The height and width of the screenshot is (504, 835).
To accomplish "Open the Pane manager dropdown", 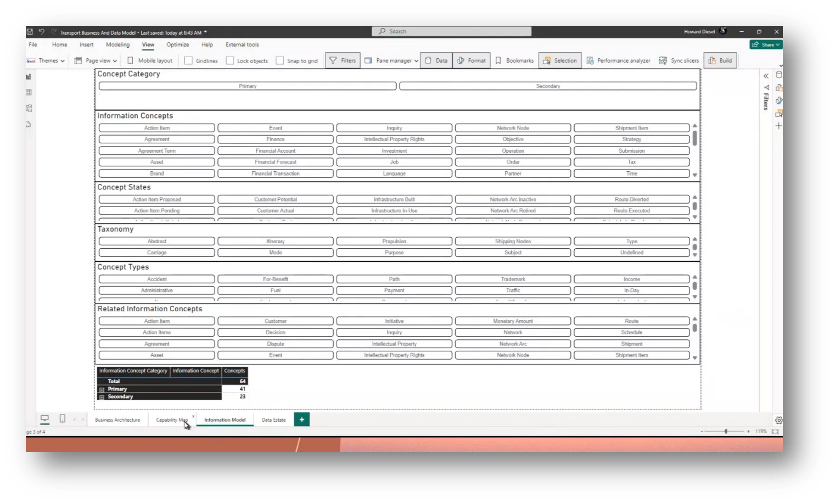I will (x=391, y=61).
